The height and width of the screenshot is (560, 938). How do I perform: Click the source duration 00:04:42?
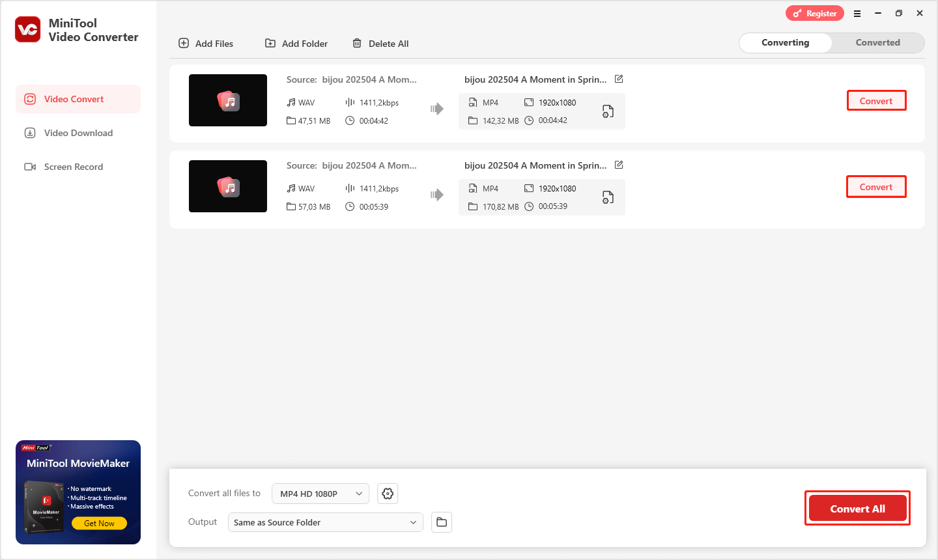374,120
